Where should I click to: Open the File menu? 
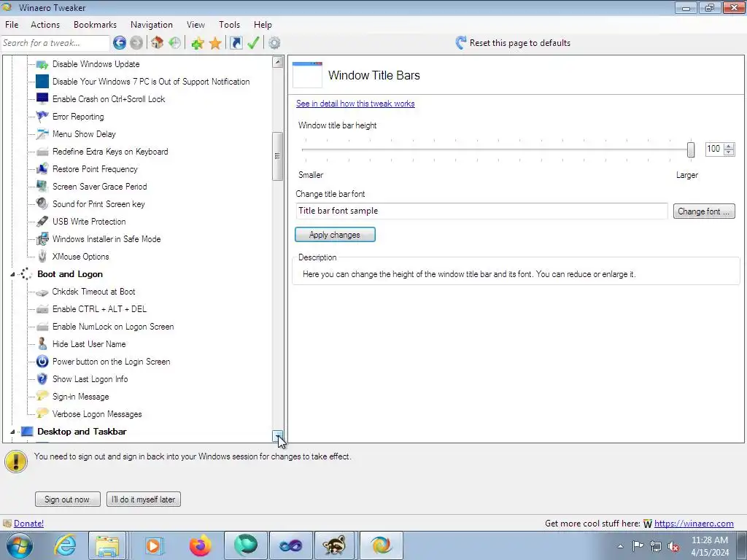[12, 25]
